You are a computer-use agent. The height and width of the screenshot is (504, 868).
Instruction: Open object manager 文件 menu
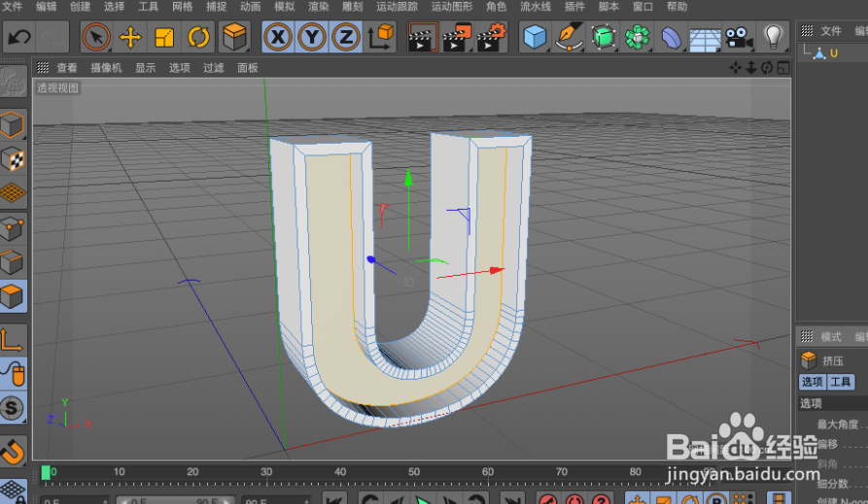pyautogui.click(x=830, y=31)
